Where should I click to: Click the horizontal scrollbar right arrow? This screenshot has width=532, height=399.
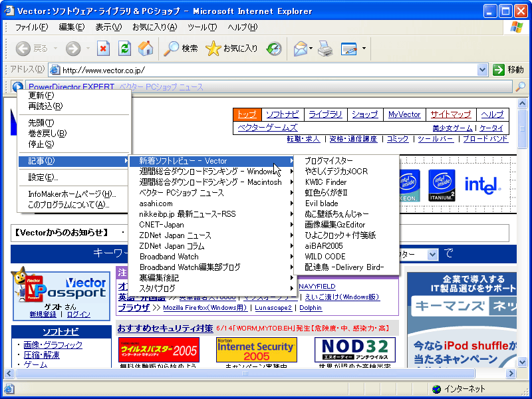(511, 374)
